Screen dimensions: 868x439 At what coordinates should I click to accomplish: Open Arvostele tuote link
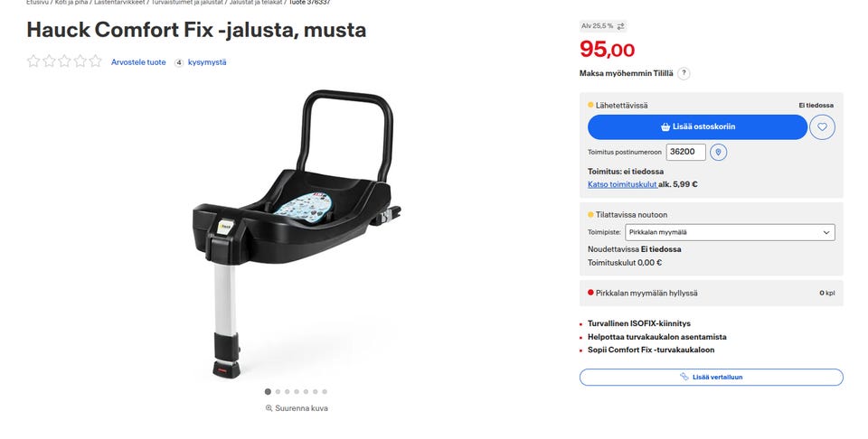(138, 62)
